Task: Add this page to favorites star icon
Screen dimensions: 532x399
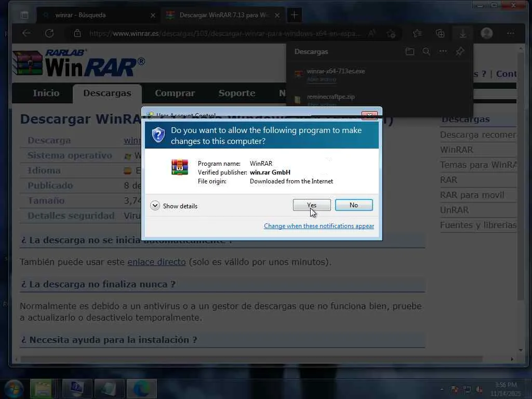Action: pyautogui.click(x=391, y=34)
